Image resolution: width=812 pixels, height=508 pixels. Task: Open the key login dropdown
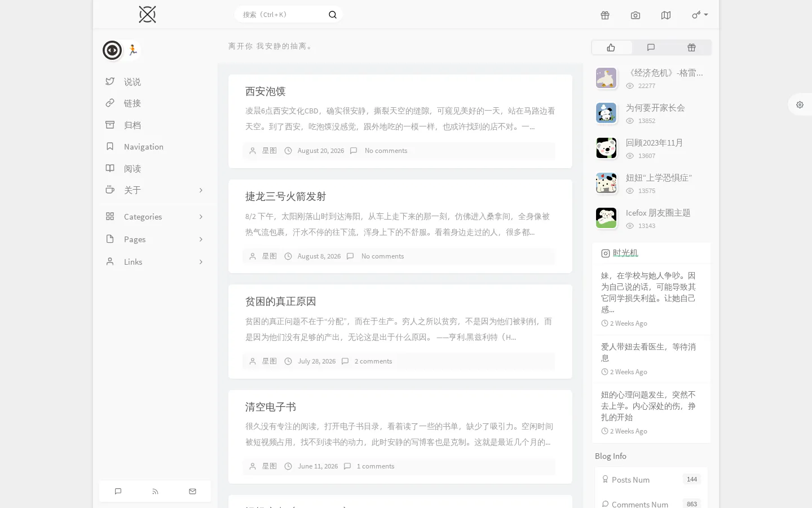tap(700, 15)
